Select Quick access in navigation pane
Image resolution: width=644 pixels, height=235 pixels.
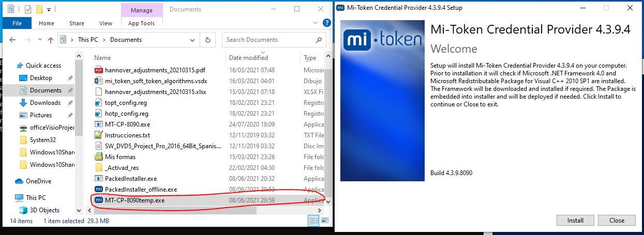pyautogui.click(x=43, y=66)
